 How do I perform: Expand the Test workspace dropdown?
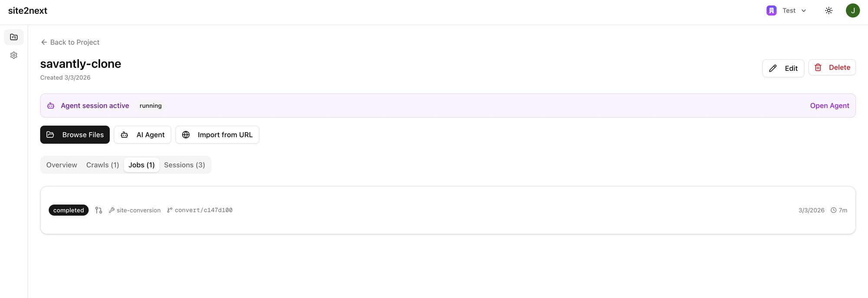pyautogui.click(x=803, y=11)
